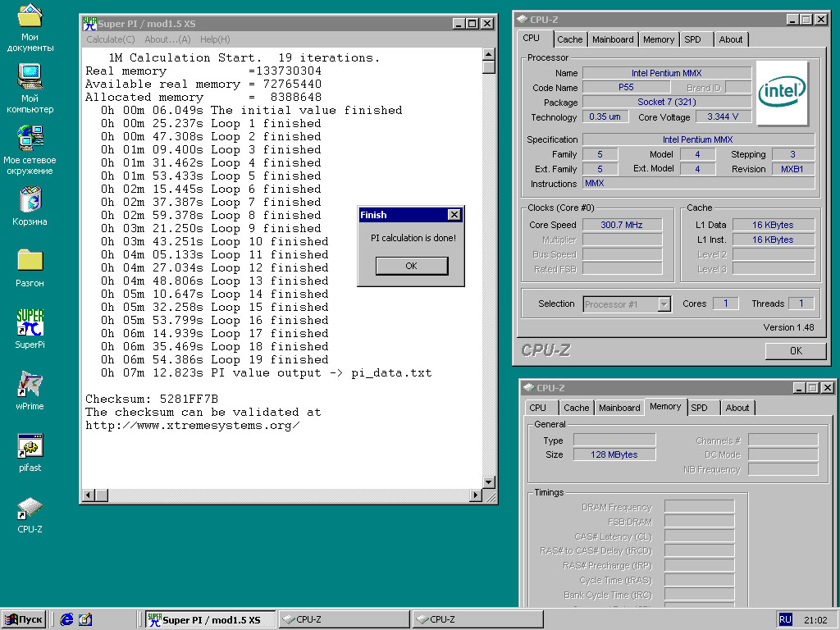Click Super PI horizontal scroll left arrow
Viewport: 840px width, 630px height.
click(89, 495)
